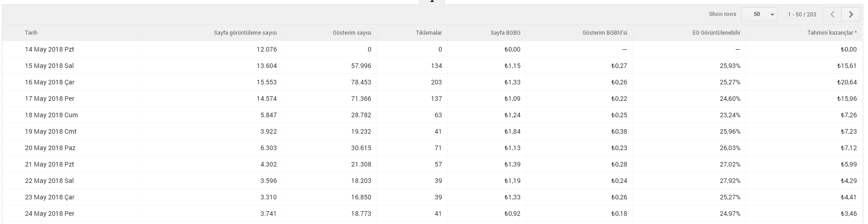Image resolution: width=868 pixels, height=224 pixels.
Task: Sort by Tahmini kazançlar column
Action: click(x=832, y=33)
